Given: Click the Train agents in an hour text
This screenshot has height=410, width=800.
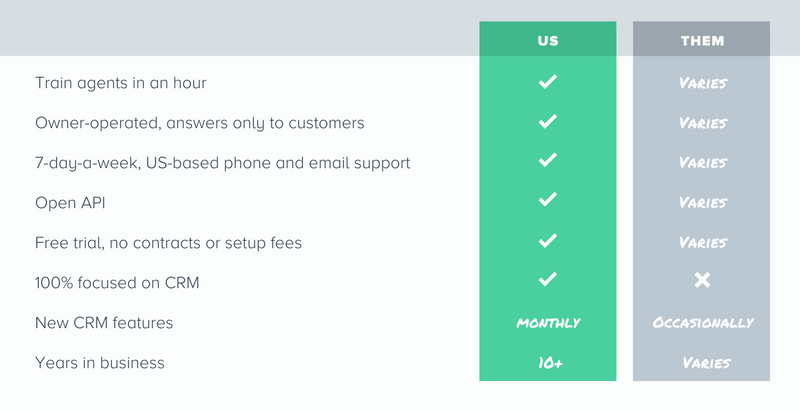Looking at the screenshot, I should click(x=120, y=83).
